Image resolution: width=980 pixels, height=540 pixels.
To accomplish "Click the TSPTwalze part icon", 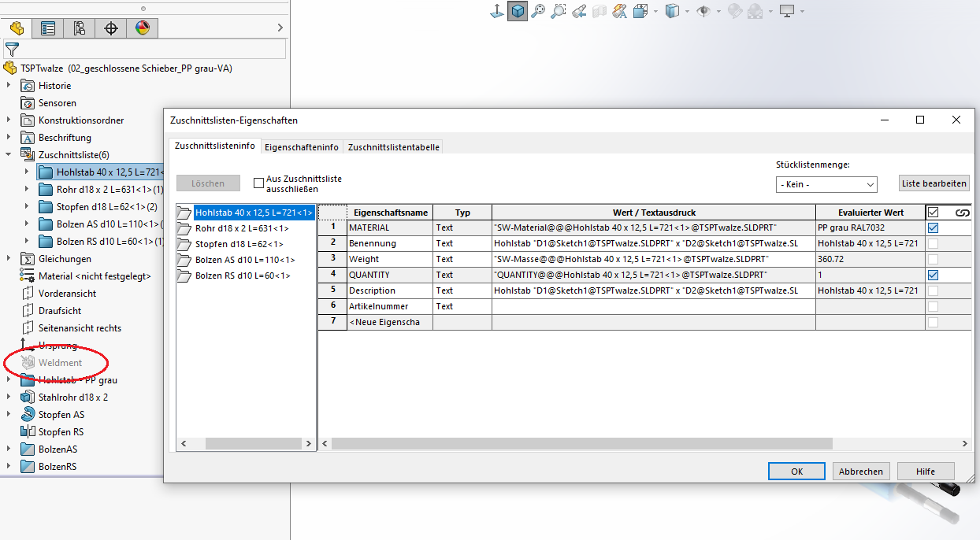I will [10, 68].
